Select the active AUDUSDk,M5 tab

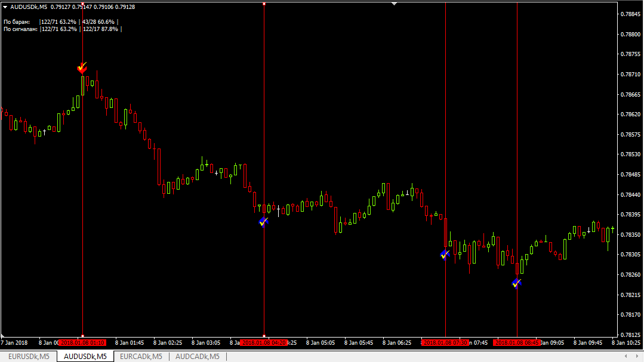pyautogui.click(x=85, y=357)
